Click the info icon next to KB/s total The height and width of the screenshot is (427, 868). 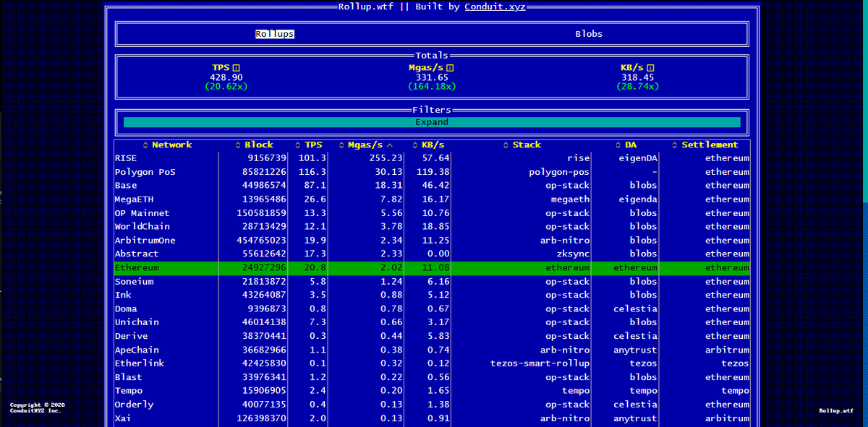[650, 68]
